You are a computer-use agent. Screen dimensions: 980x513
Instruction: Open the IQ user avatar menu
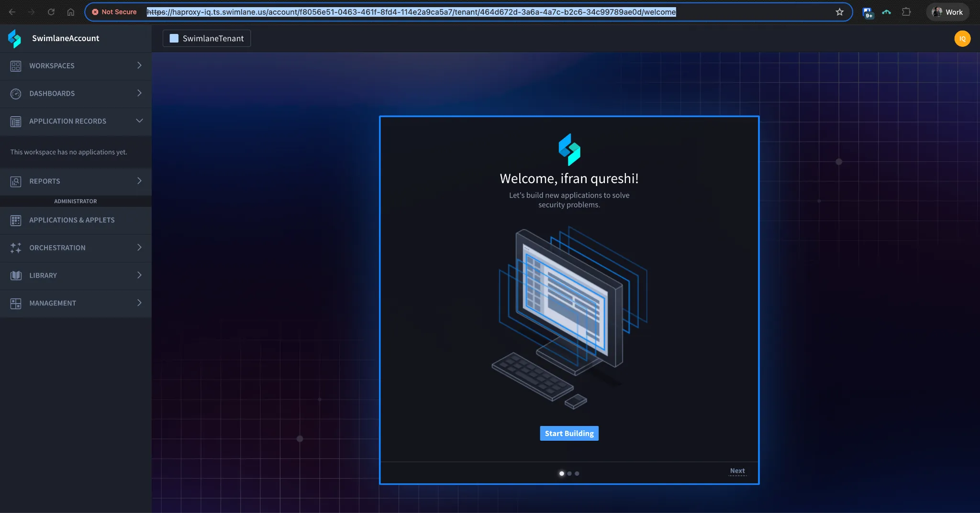[x=962, y=39]
